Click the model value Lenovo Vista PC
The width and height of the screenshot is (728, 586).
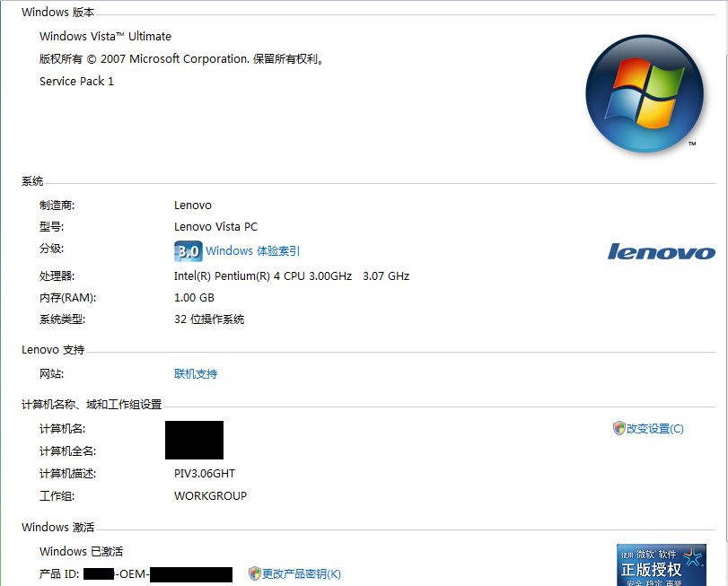point(216,226)
